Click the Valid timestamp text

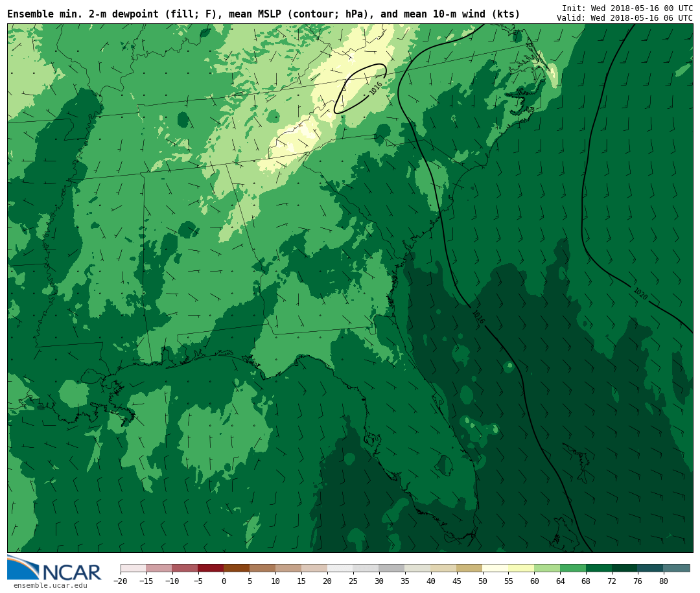tap(624, 18)
